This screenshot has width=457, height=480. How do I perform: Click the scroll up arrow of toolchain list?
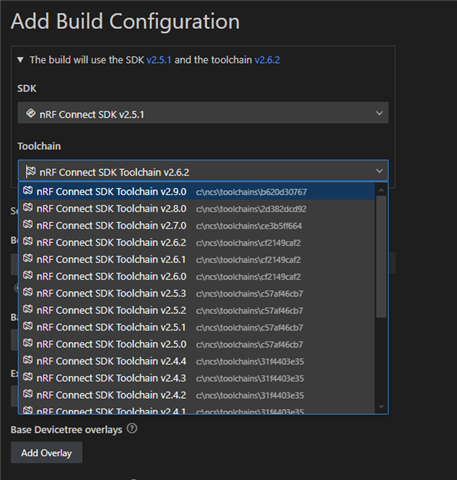coord(381,190)
